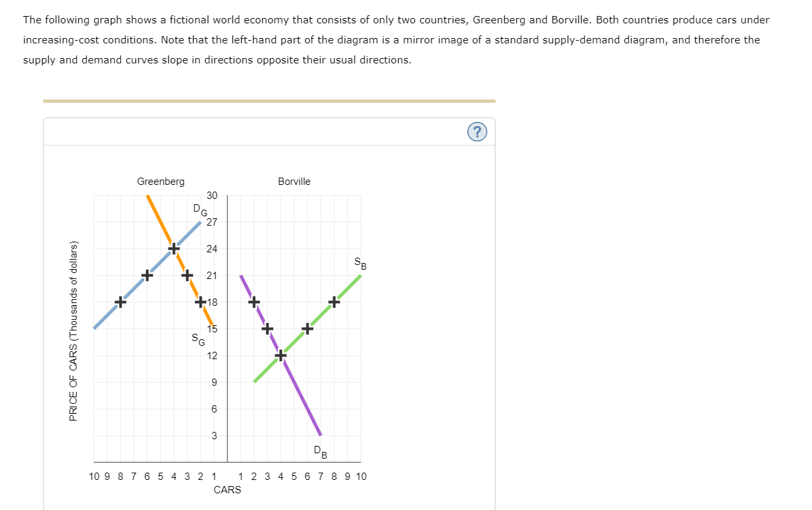Select the plus marker at price 15 on Borville's supply curve
812x510 pixels.
coord(307,328)
